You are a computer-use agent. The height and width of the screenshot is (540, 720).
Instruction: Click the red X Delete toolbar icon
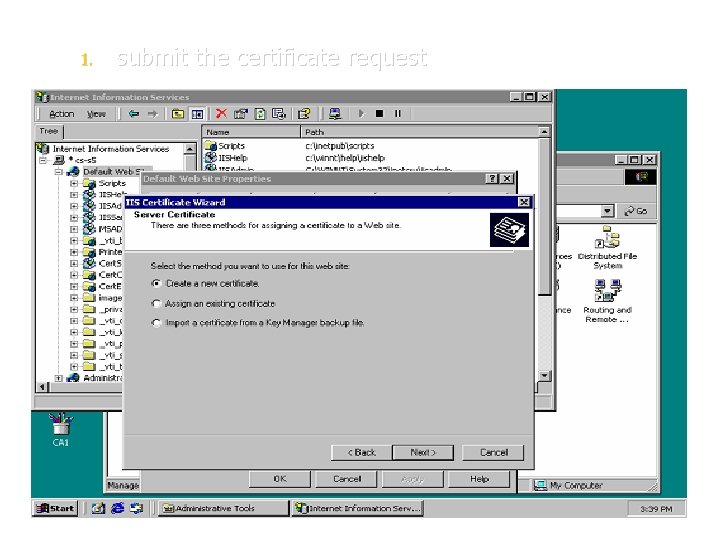pyautogui.click(x=221, y=113)
